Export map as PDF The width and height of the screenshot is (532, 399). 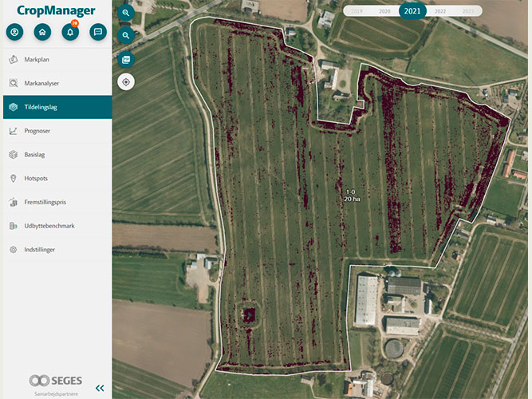point(126,59)
